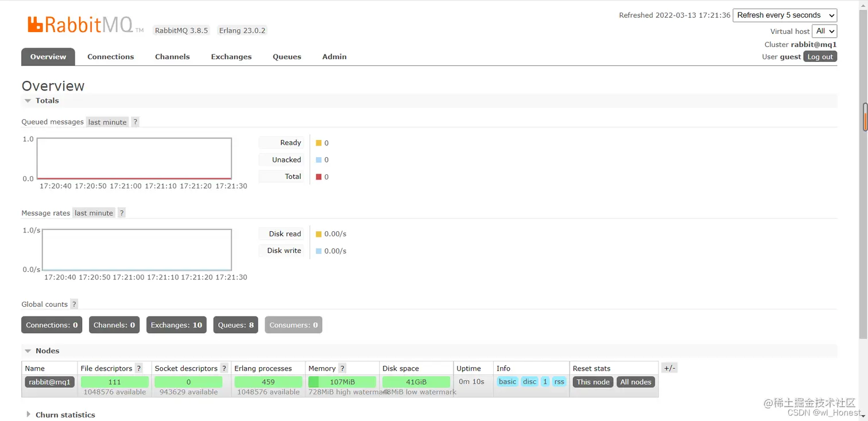Open help for Queued messages

[135, 122]
